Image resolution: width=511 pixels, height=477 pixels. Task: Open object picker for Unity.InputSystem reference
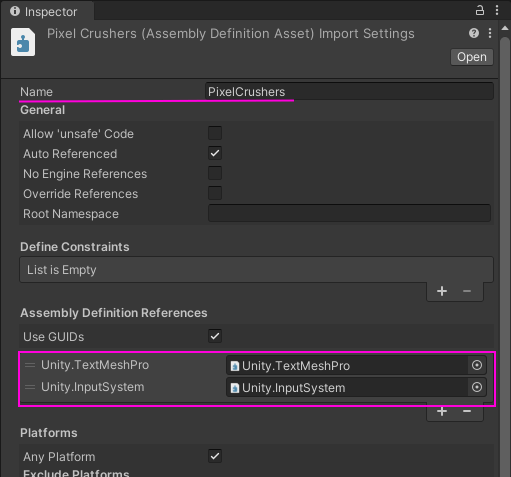(x=477, y=387)
